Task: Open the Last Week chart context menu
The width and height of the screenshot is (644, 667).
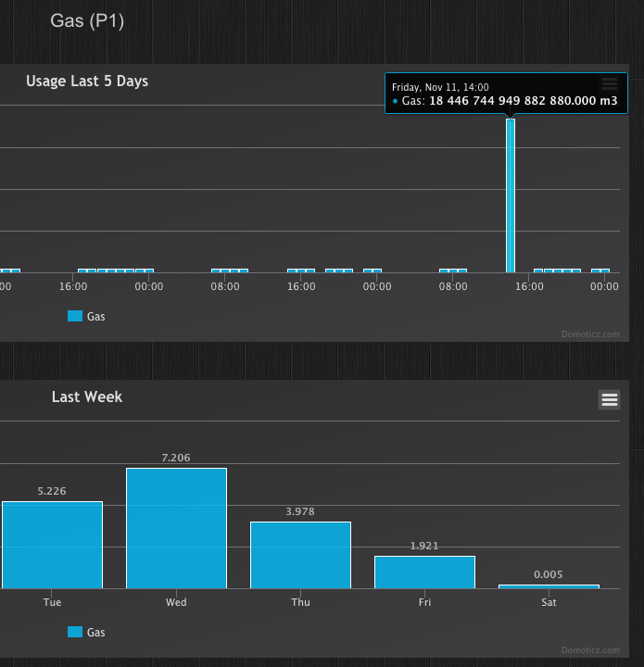Action: 609,400
